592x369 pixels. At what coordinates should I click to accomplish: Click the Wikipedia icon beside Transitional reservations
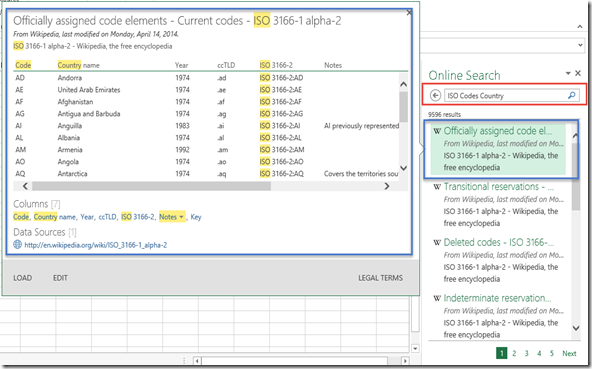coord(437,187)
